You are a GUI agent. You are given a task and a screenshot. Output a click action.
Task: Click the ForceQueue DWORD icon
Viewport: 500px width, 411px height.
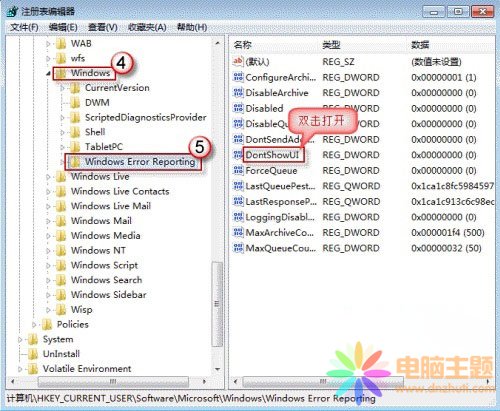[x=238, y=170]
